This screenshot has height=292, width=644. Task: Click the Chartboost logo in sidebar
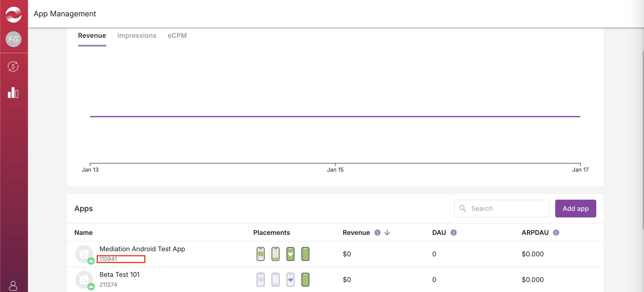click(x=14, y=14)
